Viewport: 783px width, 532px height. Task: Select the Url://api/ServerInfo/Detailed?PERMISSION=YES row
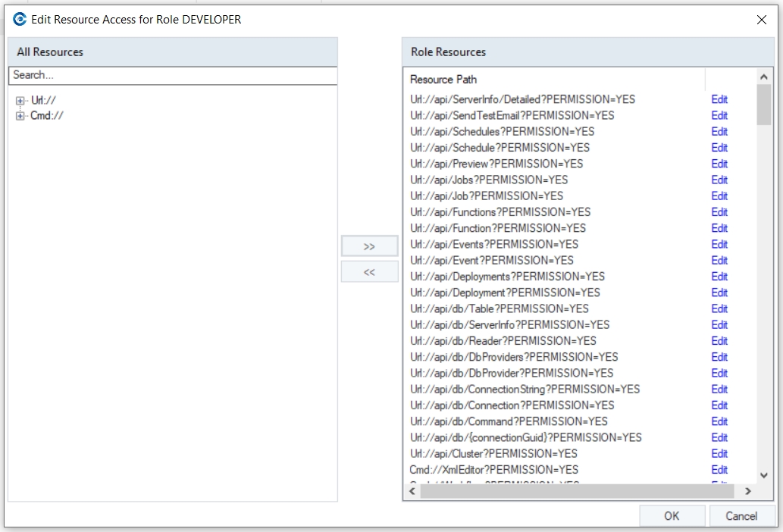(523, 99)
